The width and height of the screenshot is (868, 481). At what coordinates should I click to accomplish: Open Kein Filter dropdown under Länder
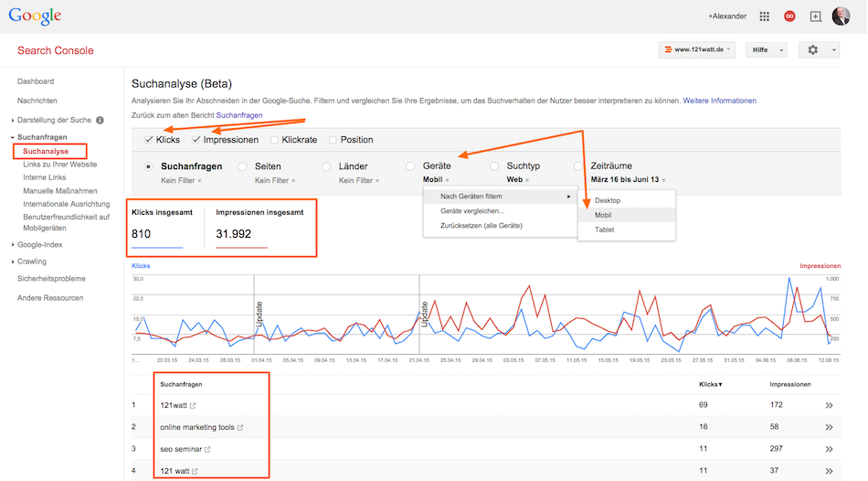pos(359,181)
